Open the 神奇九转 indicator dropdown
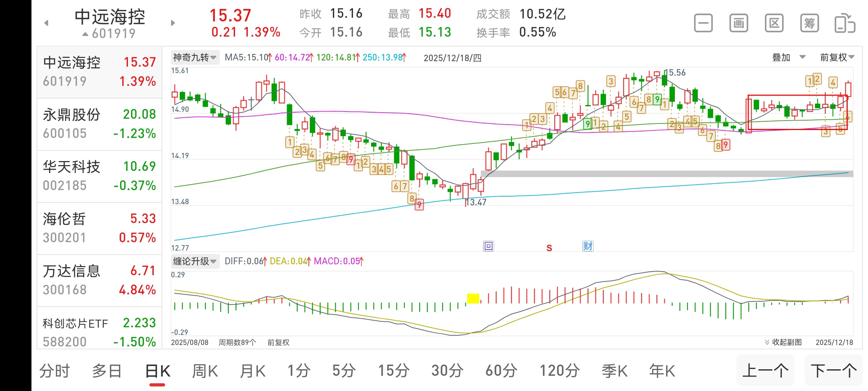 click(195, 58)
